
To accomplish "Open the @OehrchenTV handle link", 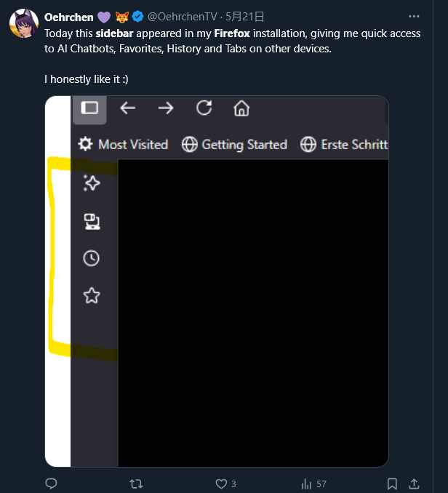I will 182,16.
